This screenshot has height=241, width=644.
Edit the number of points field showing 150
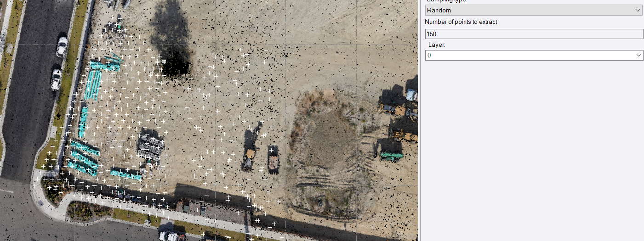point(533,34)
